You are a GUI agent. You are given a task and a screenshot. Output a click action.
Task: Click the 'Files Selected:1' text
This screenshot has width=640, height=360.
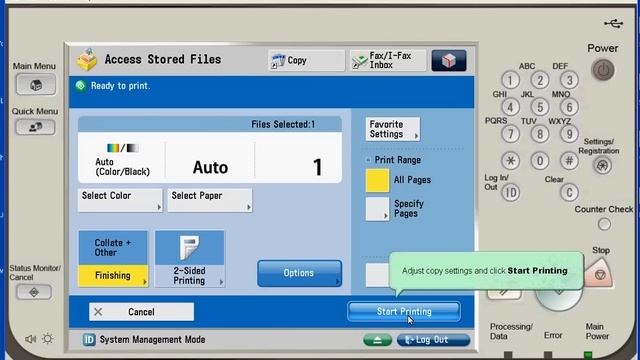point(283,124)
